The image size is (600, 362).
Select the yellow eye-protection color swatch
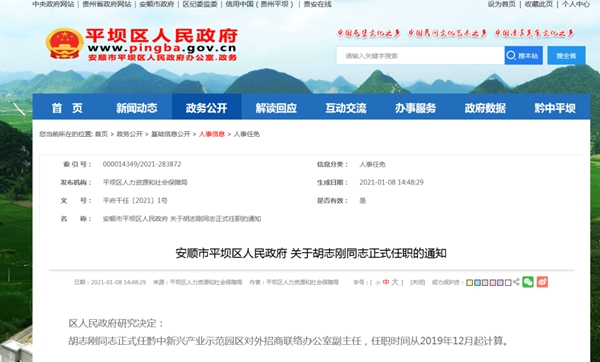pos(470,283)
